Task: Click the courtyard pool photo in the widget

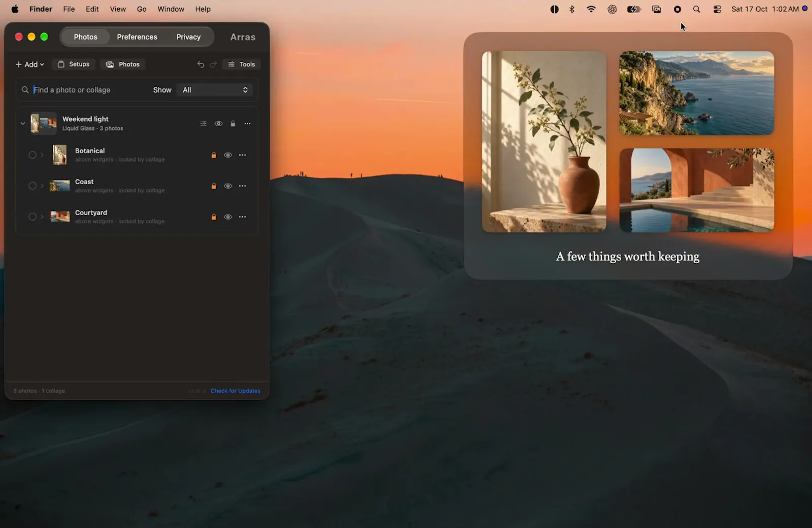Action: (697, 190)
